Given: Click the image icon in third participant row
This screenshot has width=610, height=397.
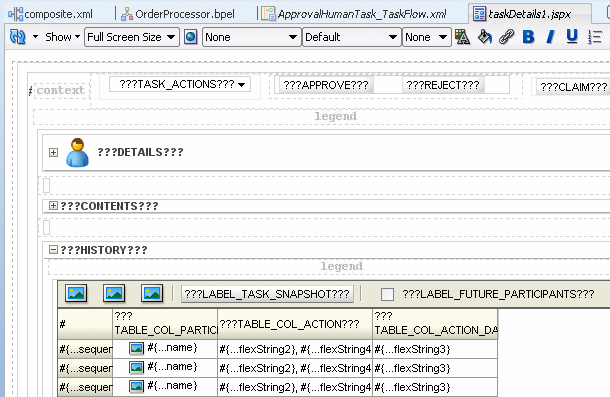Looking at the screenshot, I should (137, 386).
